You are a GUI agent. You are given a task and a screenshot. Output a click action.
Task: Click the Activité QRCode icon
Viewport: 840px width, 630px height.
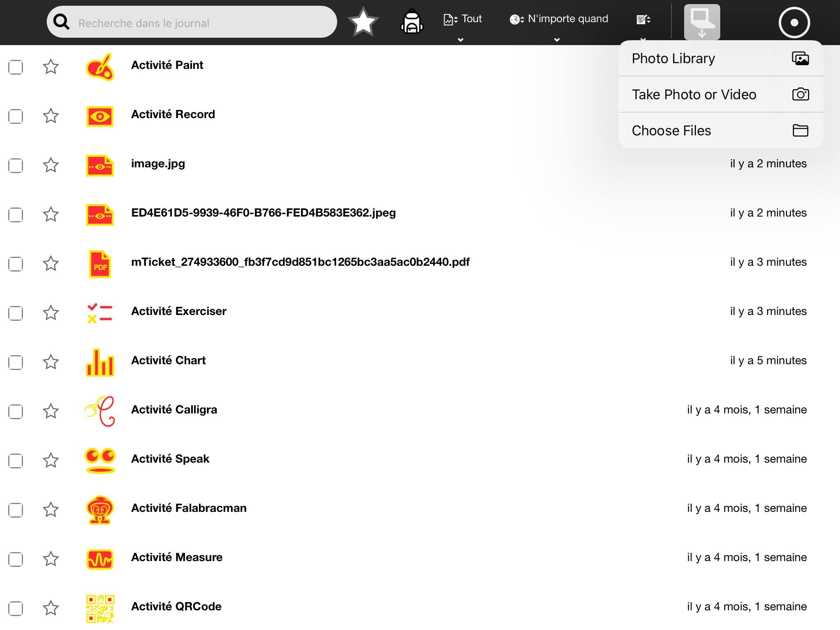pos(100,608)
